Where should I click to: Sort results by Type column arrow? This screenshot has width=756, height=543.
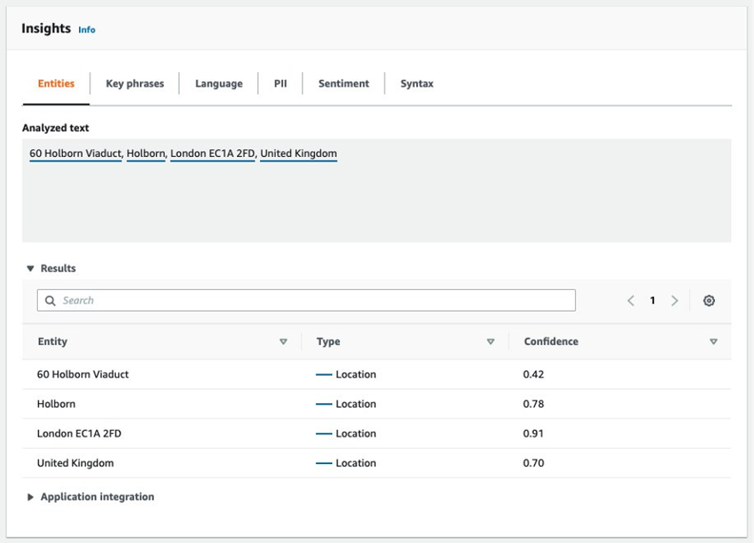490,342
